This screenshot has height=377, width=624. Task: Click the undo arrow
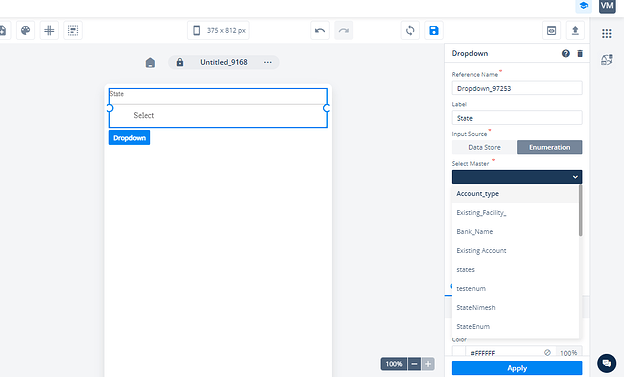pos(320,31)
